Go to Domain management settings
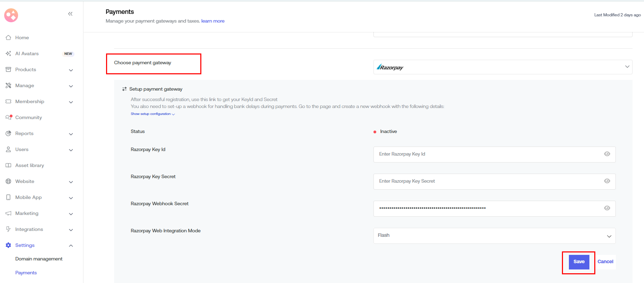This screenshot has width=644, height=283. point(39,259)
